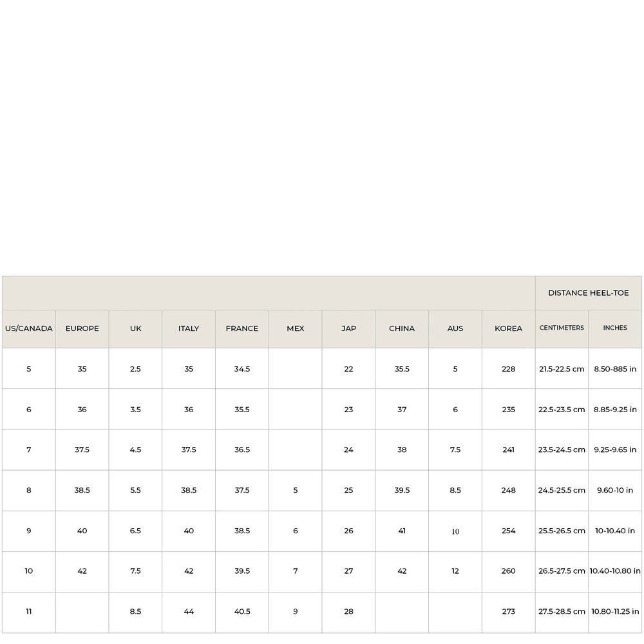Click the Korea size 228 cell
The height and width of the screenshot is (644, 644).
(x=509, y=369)
